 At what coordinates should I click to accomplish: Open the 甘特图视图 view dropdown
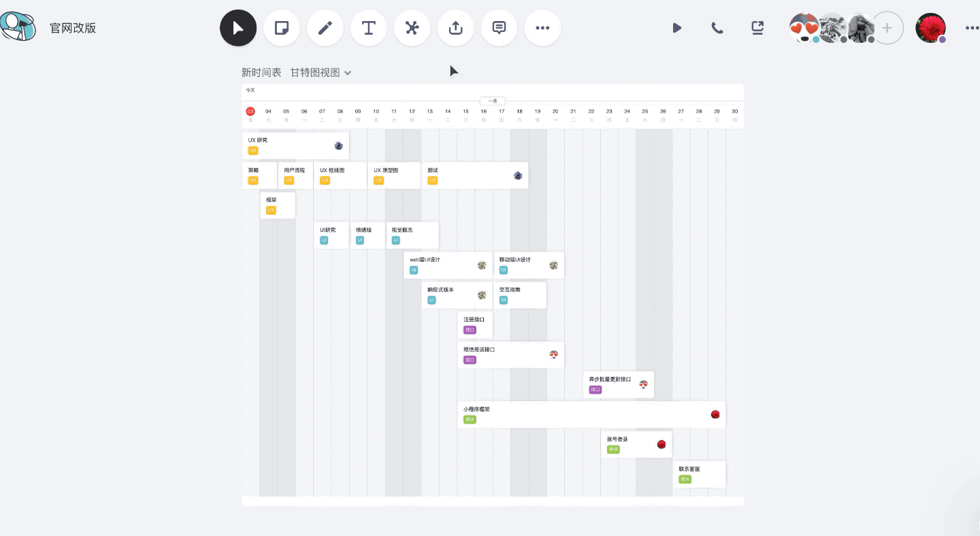(321, 73)
